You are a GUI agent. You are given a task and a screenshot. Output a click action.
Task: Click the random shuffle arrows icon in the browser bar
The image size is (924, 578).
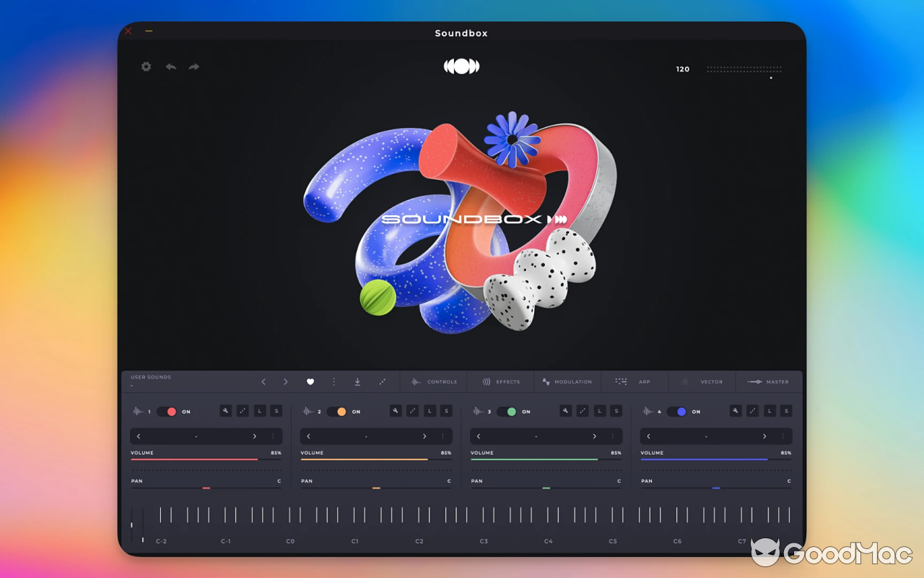click(383, 381)
